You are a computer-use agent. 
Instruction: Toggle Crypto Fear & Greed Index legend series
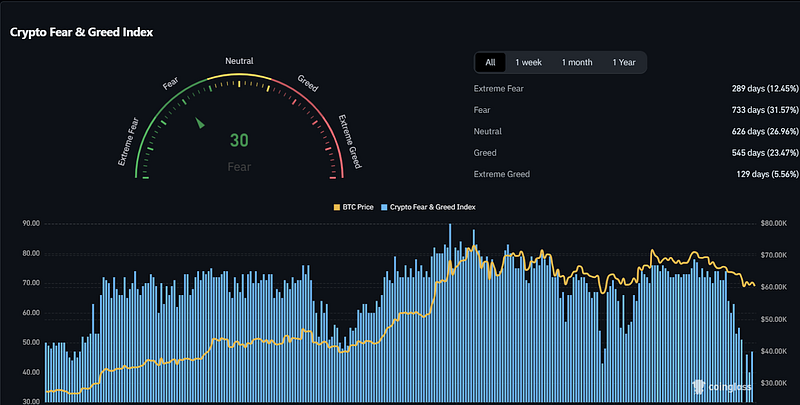tap(428, 207)
